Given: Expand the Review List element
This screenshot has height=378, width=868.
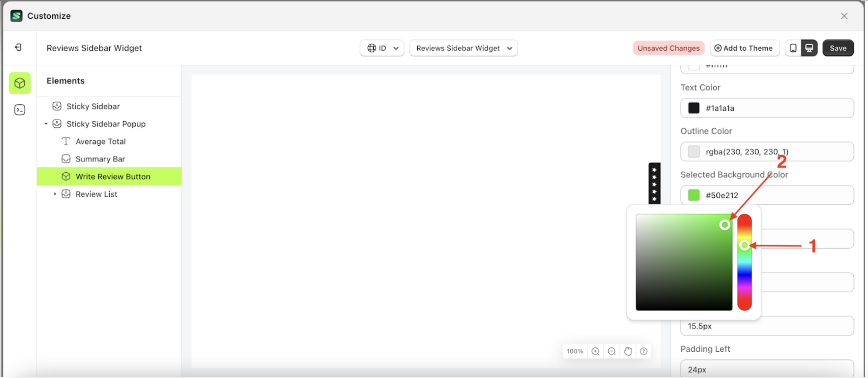Looking at the screenshot, I should coord(54,194).
